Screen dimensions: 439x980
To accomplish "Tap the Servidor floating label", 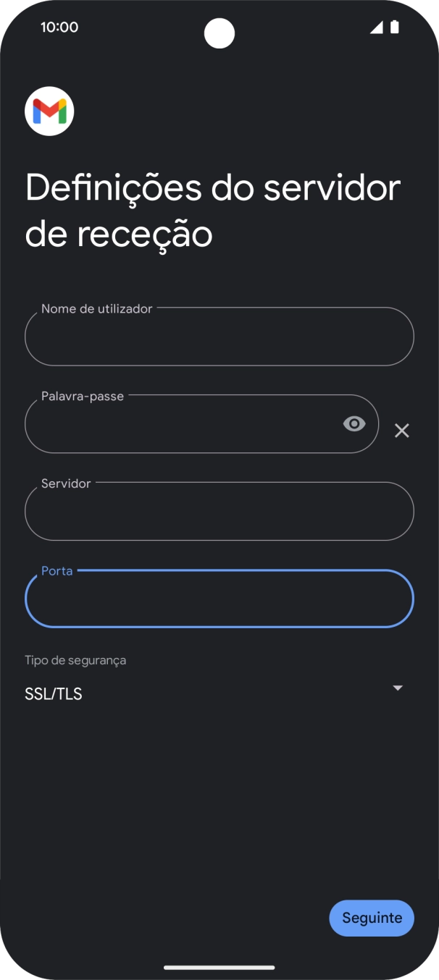I will [66, 483].
